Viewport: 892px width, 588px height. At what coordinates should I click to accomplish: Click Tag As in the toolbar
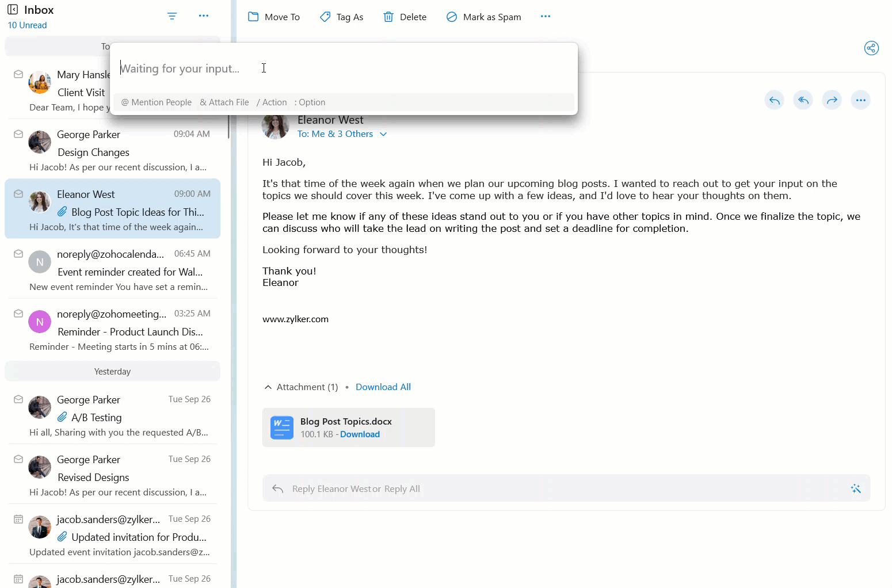pyautogui.click(x=342, y=17)
